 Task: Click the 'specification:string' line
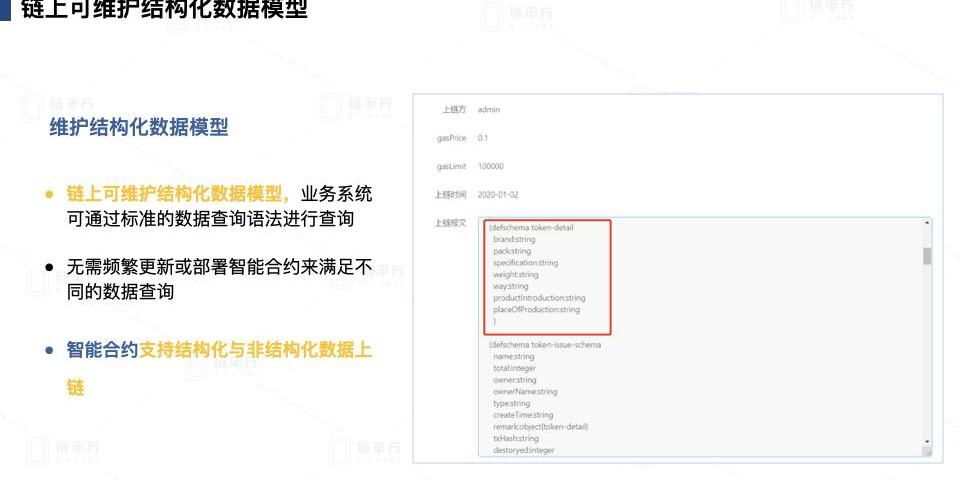(525, 263)
